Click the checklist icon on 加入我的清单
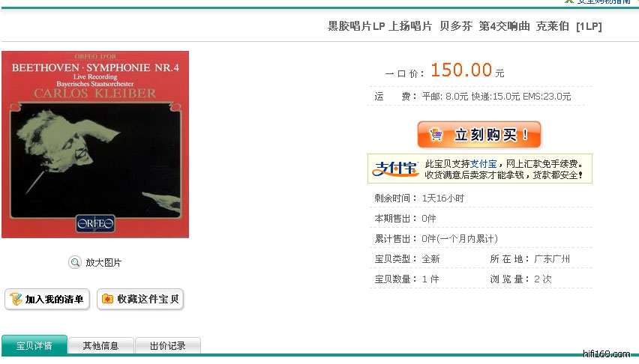This screenshot has width=639, height=364. tap(16, 300)
